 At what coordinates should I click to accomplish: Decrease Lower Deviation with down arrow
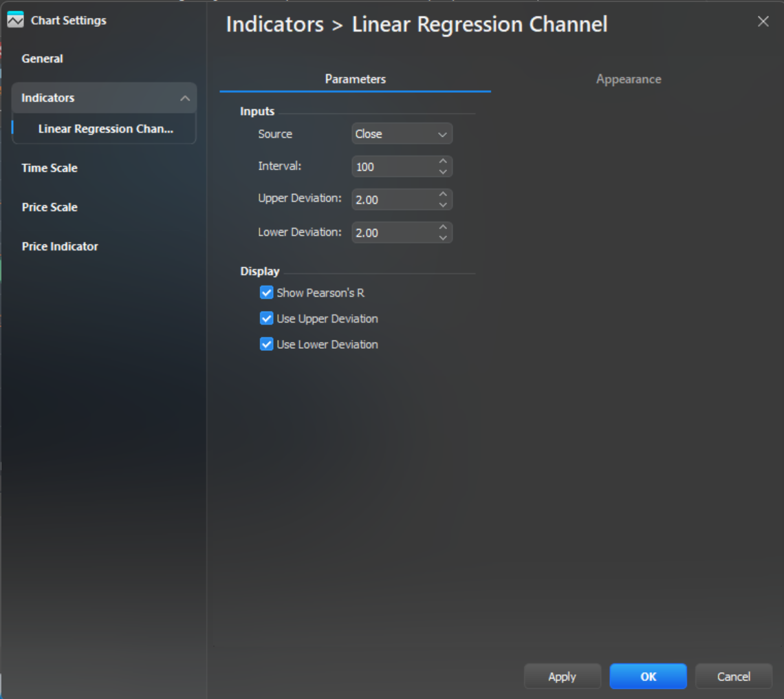pyautogui.click(x=443, y=238)
